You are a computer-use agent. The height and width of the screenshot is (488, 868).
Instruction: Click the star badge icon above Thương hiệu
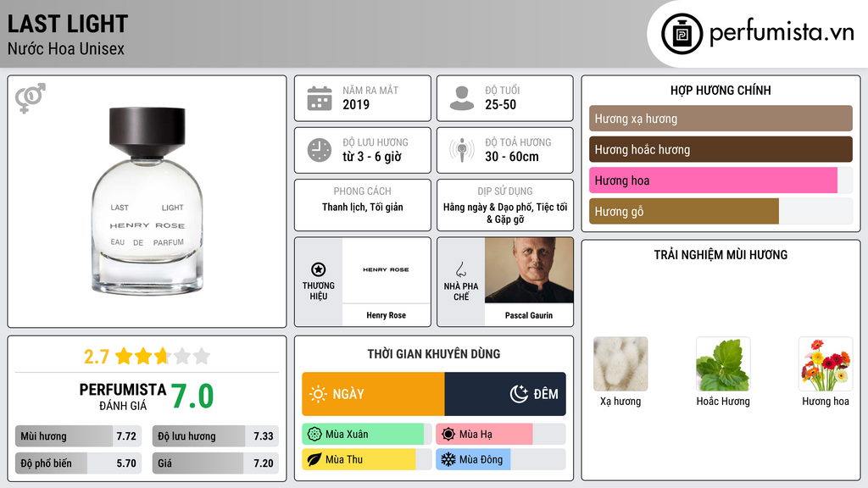[x=319, y=269]
